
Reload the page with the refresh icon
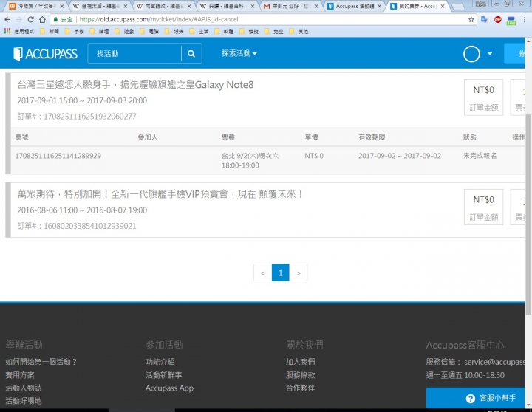tap(30, 19)
